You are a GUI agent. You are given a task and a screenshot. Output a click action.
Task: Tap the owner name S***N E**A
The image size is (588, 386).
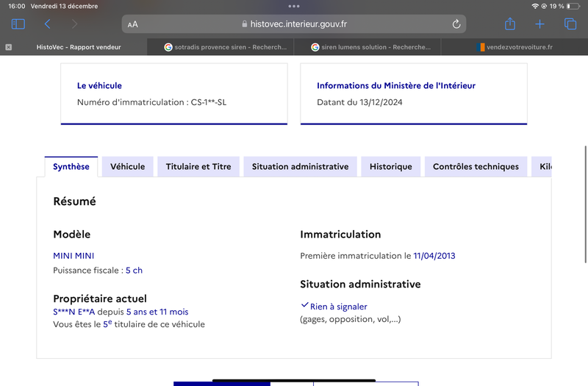74,312
